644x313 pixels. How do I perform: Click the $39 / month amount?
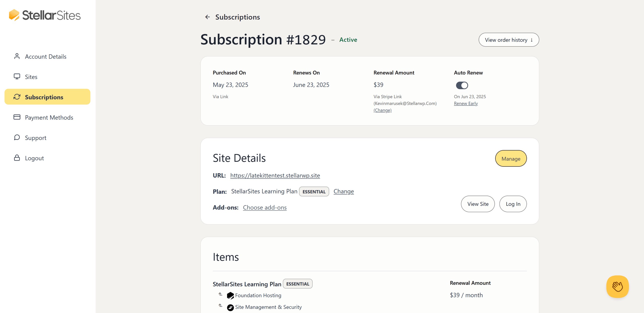pos(466,295)
